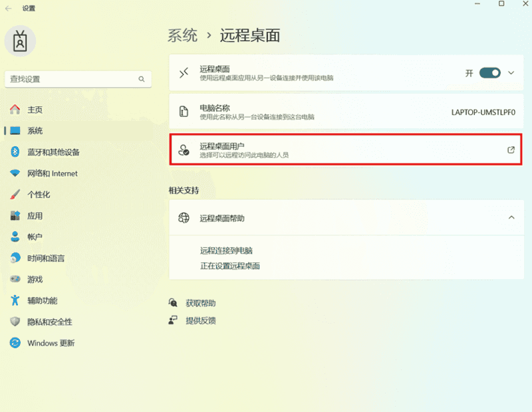Open the 正在设置远程桌面 help link
This screenshot has height=412, width=532.
tap(230, 266)
